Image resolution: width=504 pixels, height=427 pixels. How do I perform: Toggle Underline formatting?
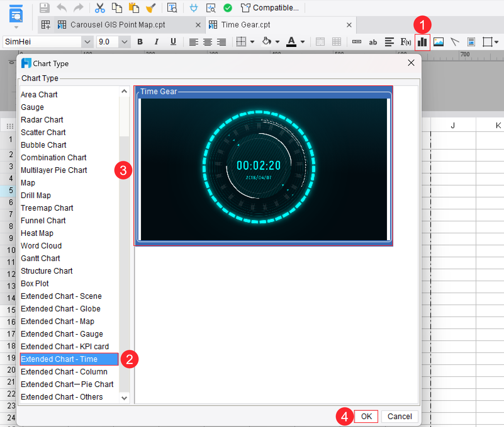173,42
